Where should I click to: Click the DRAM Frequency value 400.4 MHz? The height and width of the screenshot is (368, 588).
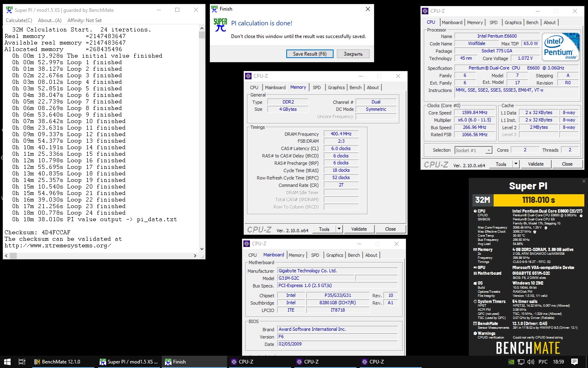pos(341,134)
